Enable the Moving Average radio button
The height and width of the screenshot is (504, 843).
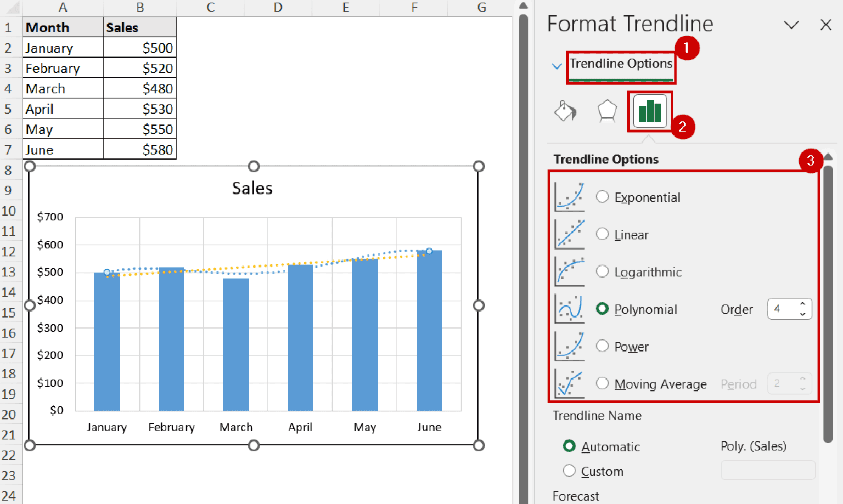[x=602, y=383]
